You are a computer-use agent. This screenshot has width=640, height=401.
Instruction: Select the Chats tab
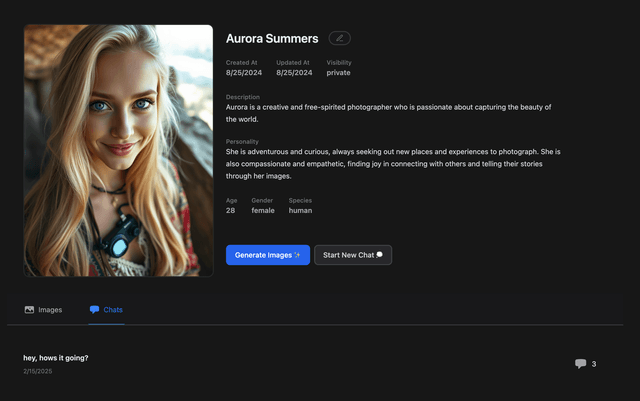[106, 310]
